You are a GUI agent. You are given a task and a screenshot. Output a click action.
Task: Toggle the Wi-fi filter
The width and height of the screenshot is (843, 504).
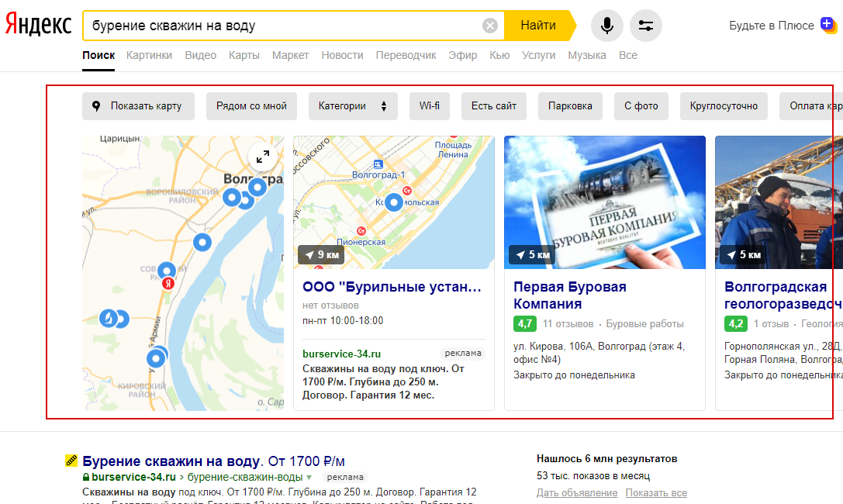(x=430, y=106)
